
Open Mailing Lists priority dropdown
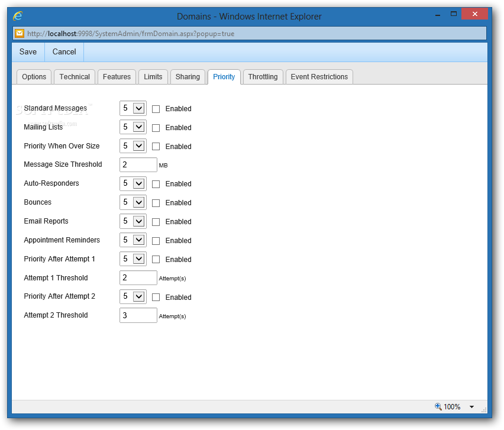tap(133, 127)
